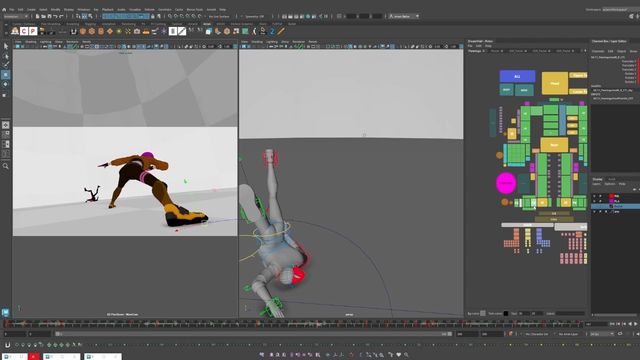
Task: Click the large yellow Head picker button
Action: [x=554, y=83]
